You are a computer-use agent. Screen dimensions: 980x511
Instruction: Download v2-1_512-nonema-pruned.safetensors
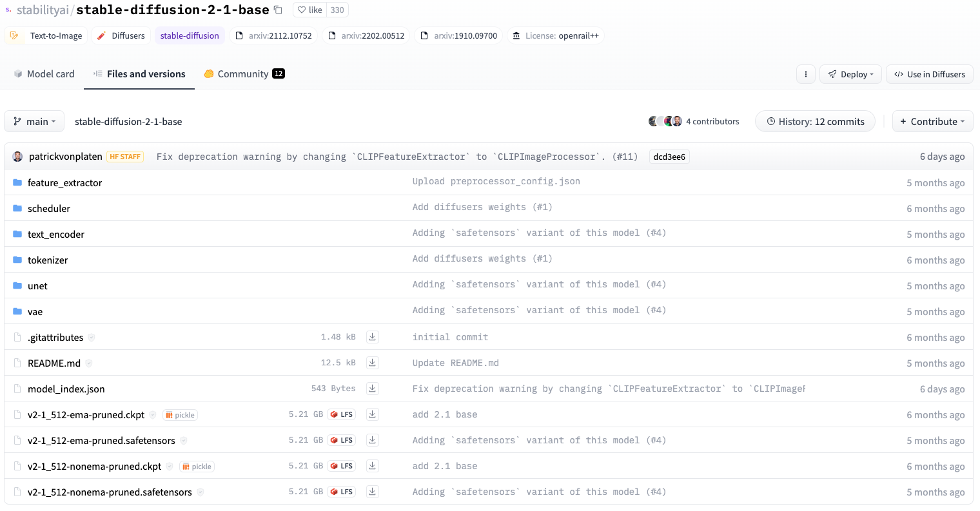tap(372, 491)
